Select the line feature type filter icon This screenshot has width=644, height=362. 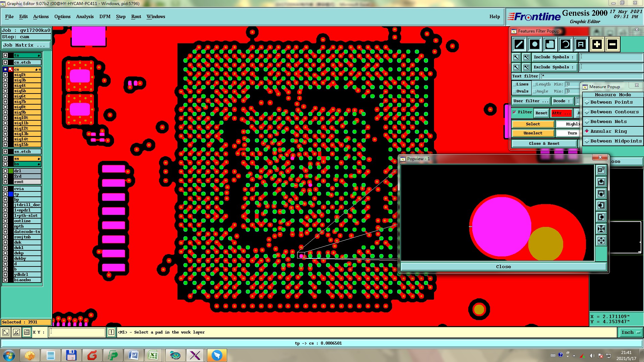(x=519, y=44)
